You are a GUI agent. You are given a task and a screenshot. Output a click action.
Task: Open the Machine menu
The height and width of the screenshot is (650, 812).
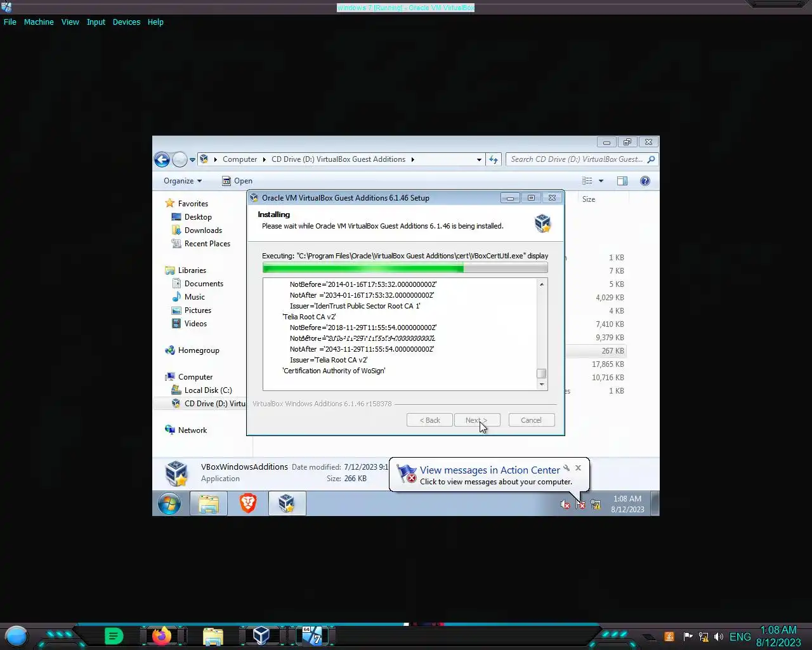point(39,22)
